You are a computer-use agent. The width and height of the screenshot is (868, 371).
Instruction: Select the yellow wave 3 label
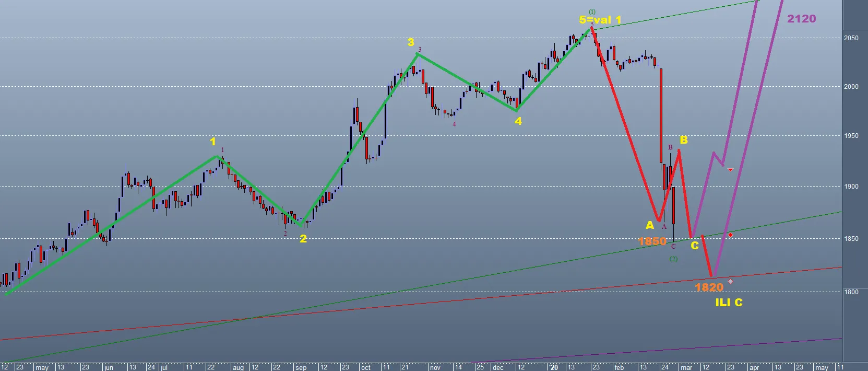click(x=411, y=43)
